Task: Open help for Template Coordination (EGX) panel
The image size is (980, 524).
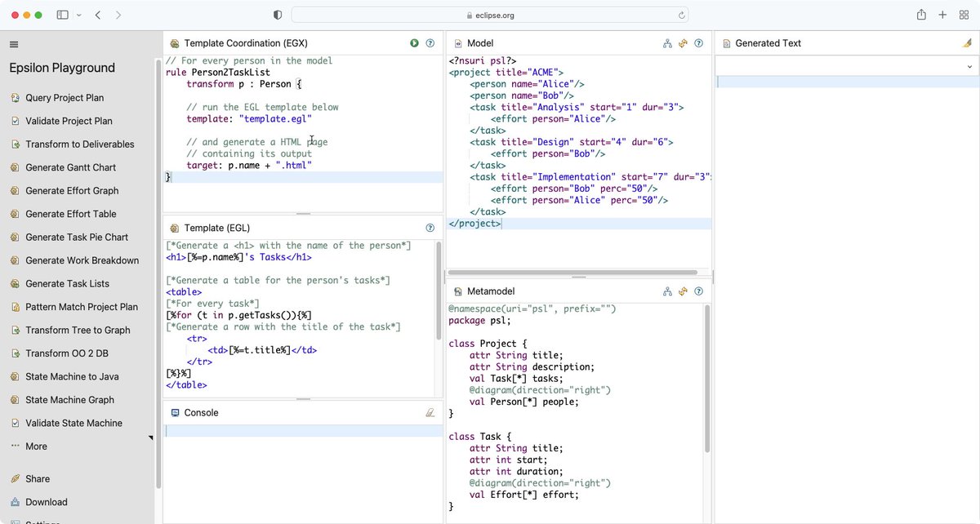Action: click(x=430, y=43)
